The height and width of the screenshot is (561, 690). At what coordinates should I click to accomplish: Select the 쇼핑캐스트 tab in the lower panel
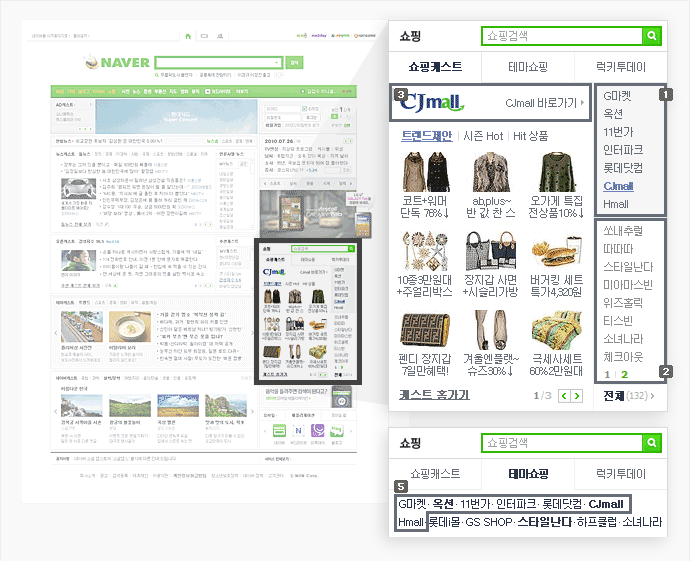coord(435,473)
